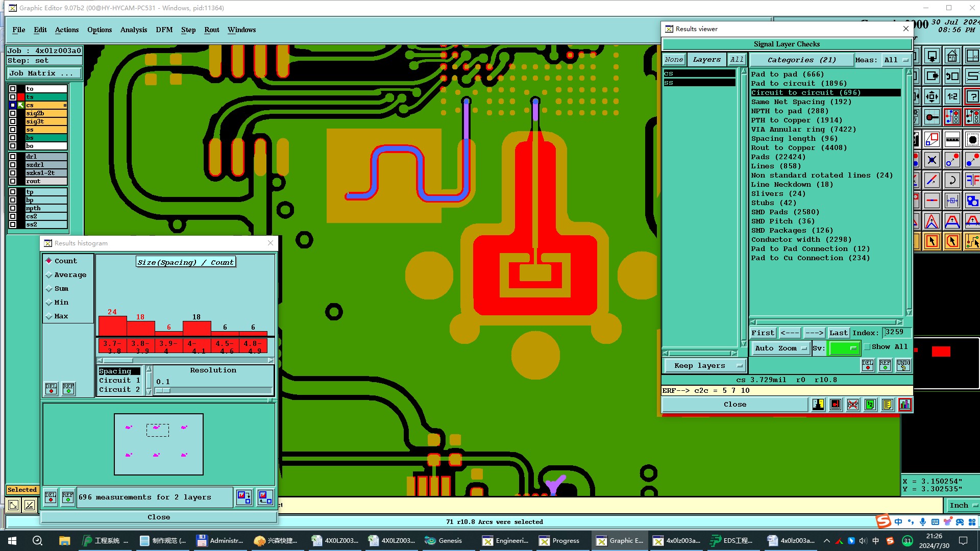Click the Resolution slider in histogram
Screen dimensions: 980x551
(x=213, y=391)
